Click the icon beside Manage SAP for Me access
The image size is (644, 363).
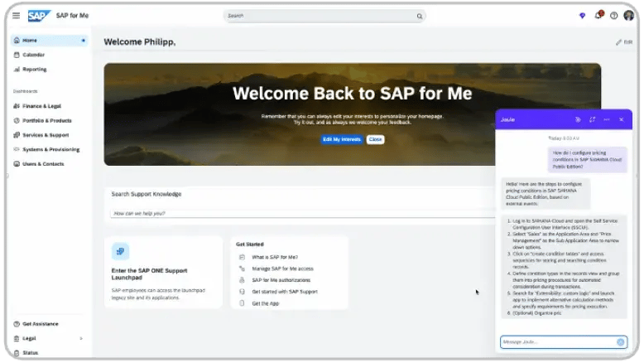pyautogui.click(x=242, y=269)
